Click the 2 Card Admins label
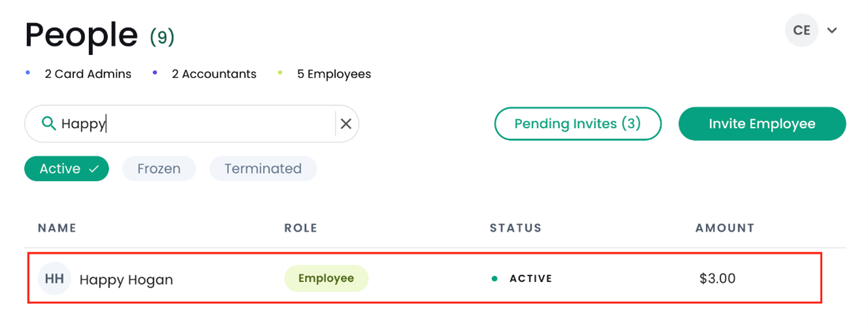868x333 pixels. pos(88,74)
